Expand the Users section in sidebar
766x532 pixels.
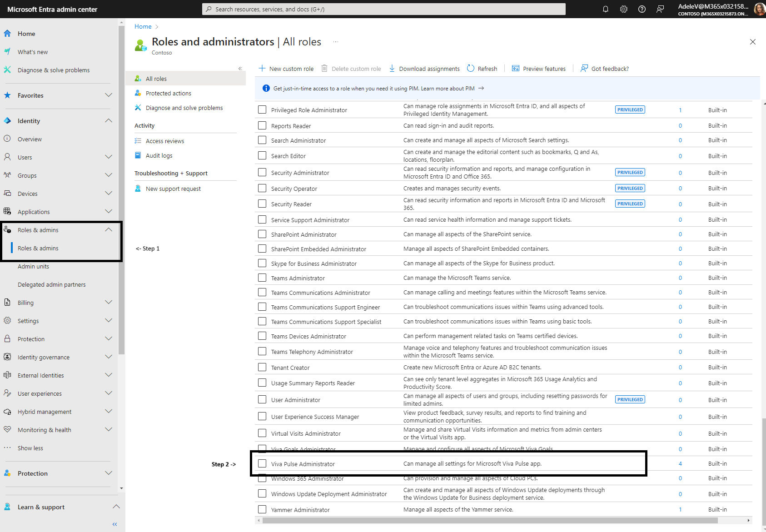108,157
